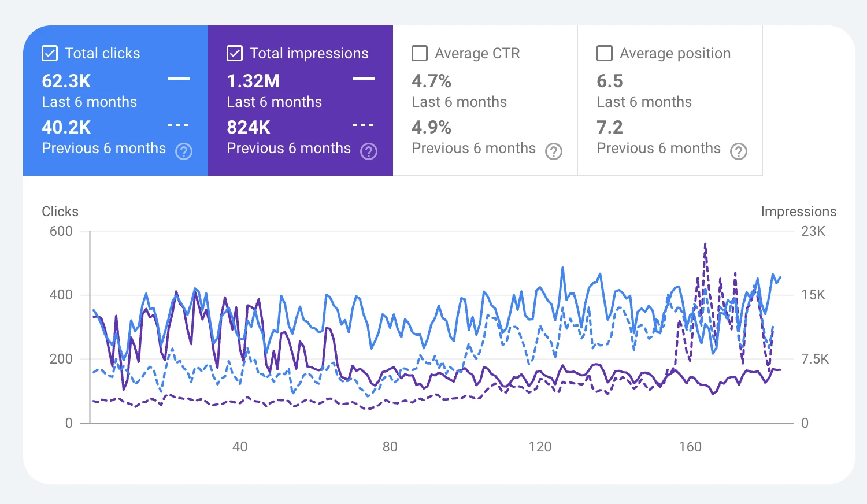The width and height of the screenshot is (867, 504).
Task: Open help icon in Total impressions card
Action: (x=369, y=151)
